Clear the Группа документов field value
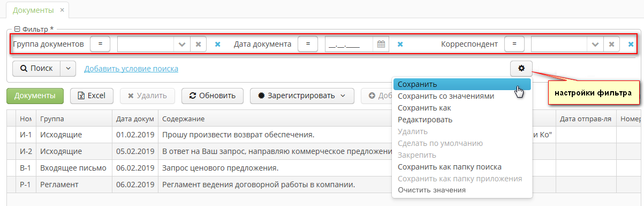 198,45
